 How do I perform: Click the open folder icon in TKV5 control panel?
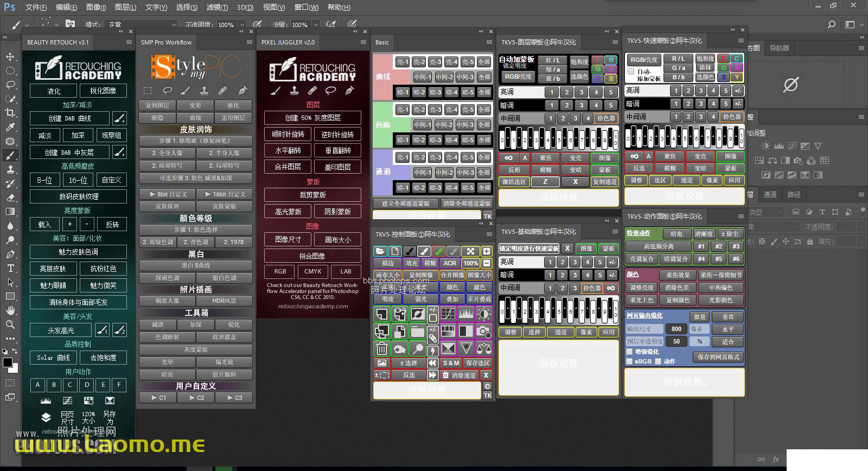[x=380, y=251]
